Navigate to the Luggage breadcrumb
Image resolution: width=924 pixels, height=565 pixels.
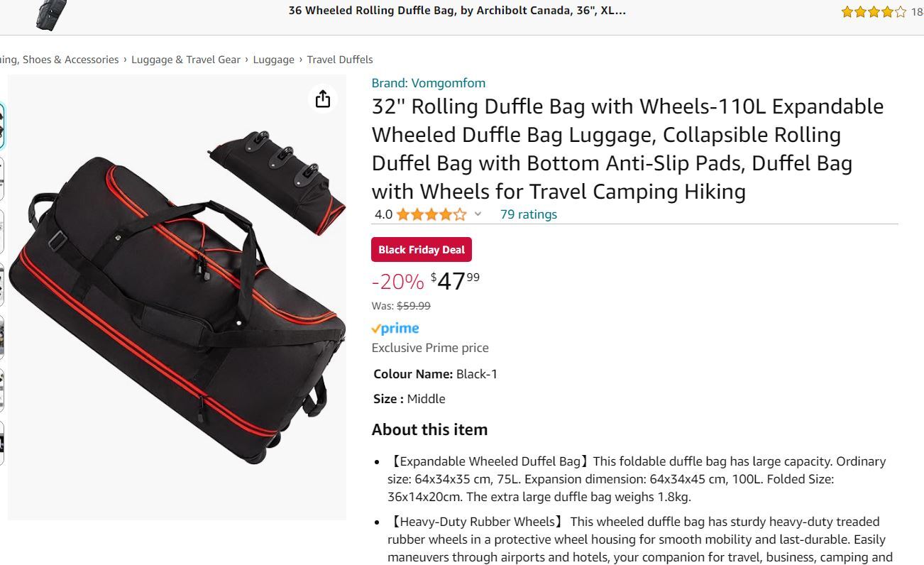click(x=273, y=60)
